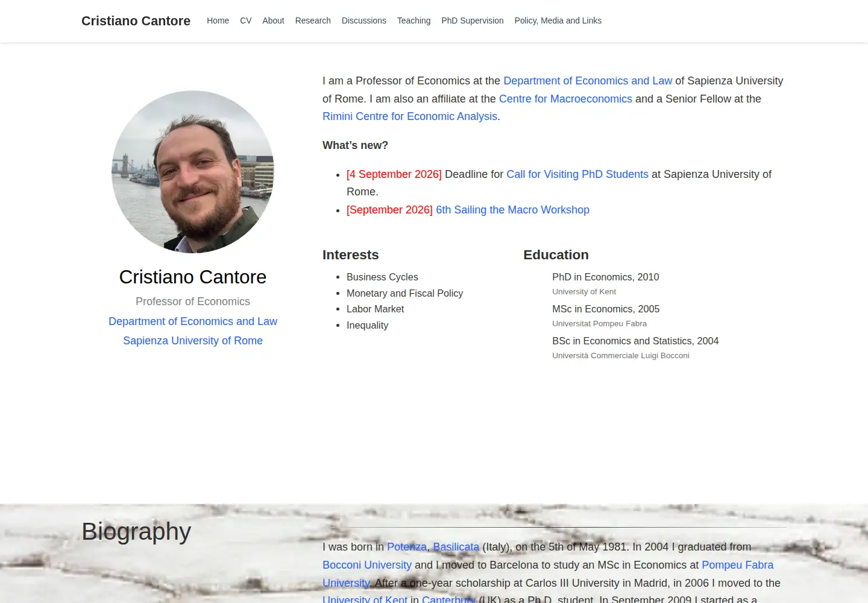This screenshot has width=868, height=603.
Task: Open Centre for Macroeconomics link
Action: point(565,99)
